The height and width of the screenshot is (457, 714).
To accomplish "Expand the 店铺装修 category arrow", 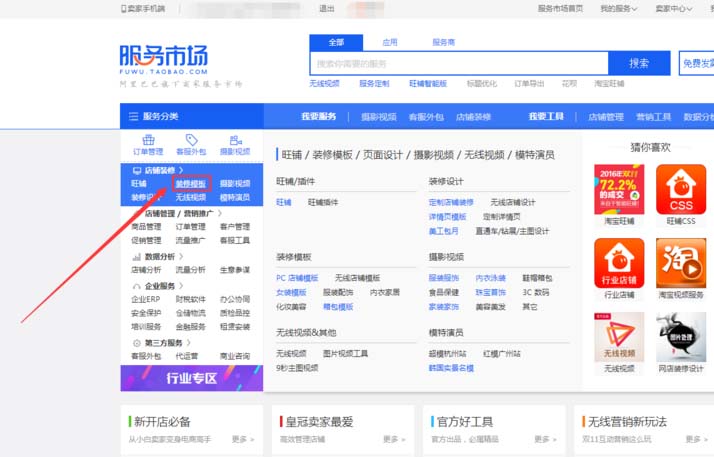I will pos(181,170).
